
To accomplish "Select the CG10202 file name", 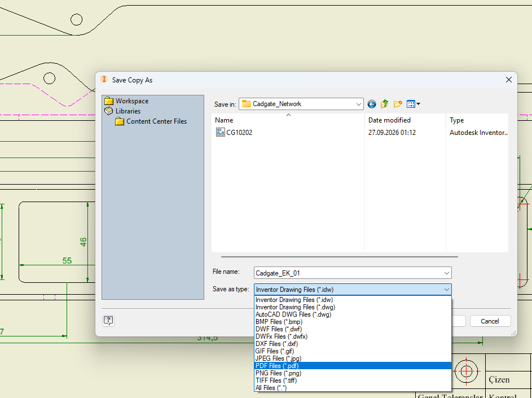I will pyautogui.click(x=239, y=133).
